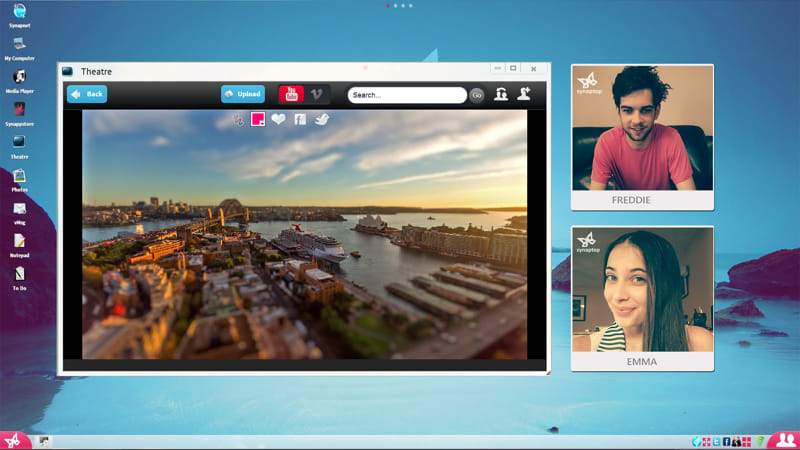Click the Theatre window resize grip corner
Image resolution: width=800 pixels, height=450 pixels.
548,373
